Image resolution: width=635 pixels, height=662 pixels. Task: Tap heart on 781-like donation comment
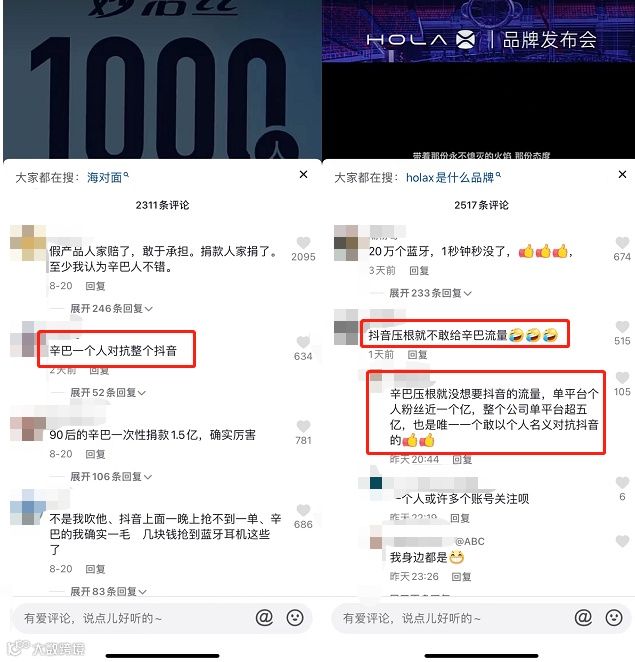[x=303, y=426]
